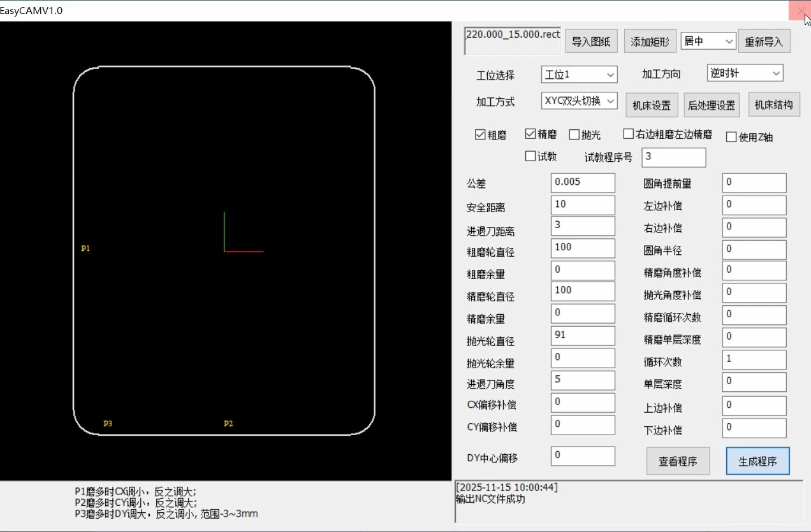Open the 加工方向 dropdown showing 逆时针
The height and width of the screenshot is (532, 811).
click(744, 73)
